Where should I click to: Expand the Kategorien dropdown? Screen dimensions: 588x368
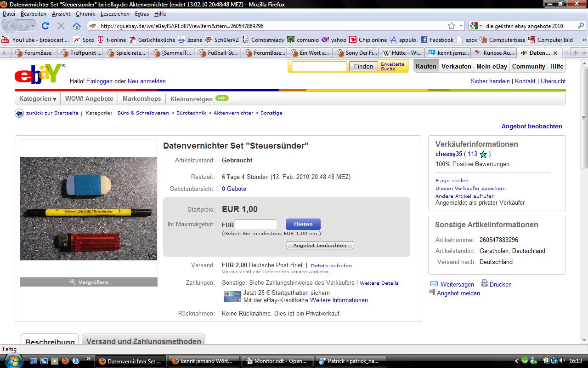pos(38,99)
